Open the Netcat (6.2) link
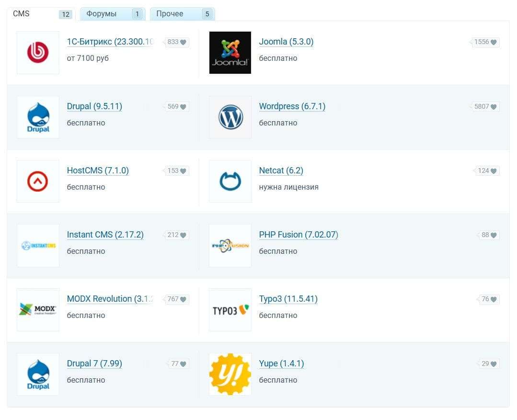This screenshot has width=517, height=420. click(x=281, y=171)
